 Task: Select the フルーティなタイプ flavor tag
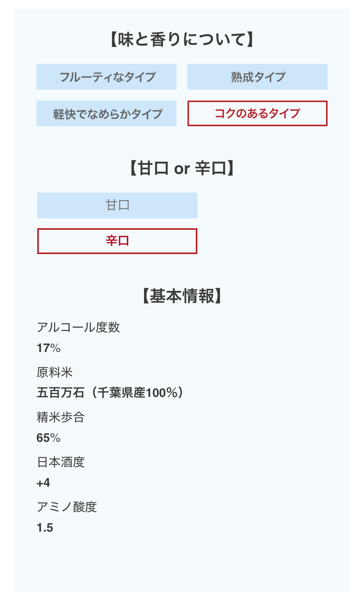pos(106,77)
